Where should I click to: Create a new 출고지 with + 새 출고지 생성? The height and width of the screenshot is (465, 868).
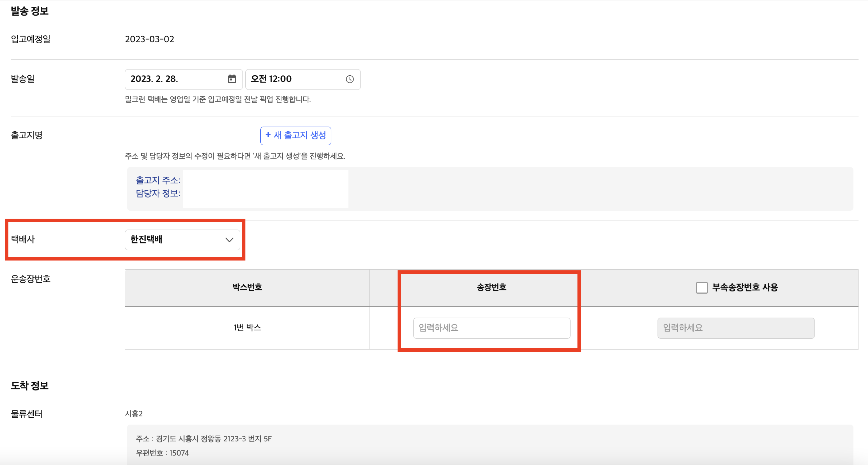(x=296, y=136)
